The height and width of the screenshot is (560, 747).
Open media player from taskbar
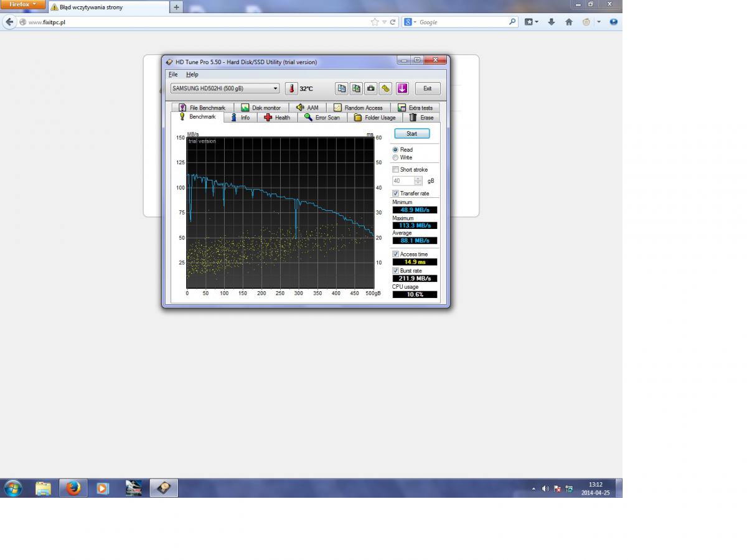point(103,488)
